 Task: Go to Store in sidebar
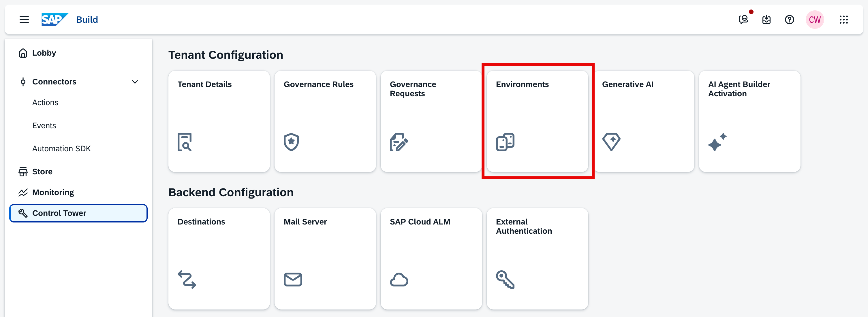pyautogui.click(x=42, y=171)
